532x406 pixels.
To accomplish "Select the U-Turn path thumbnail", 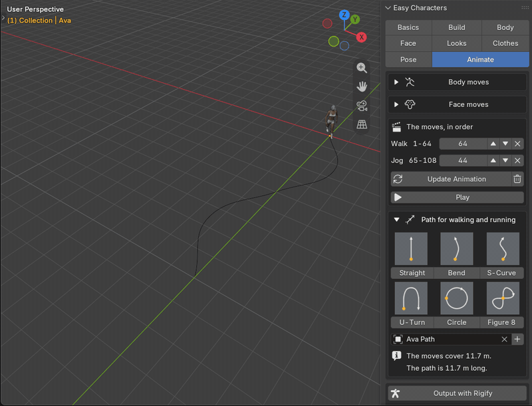I will (411, 298).
